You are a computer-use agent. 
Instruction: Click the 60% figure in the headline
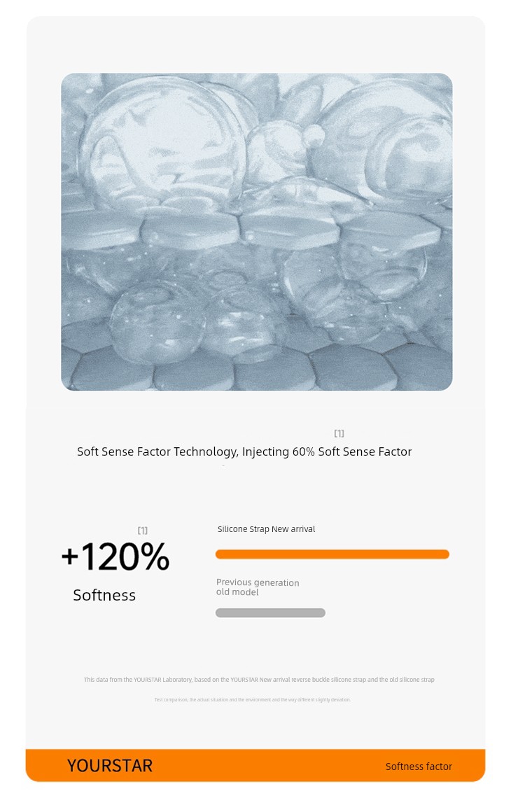pos(303,451)
